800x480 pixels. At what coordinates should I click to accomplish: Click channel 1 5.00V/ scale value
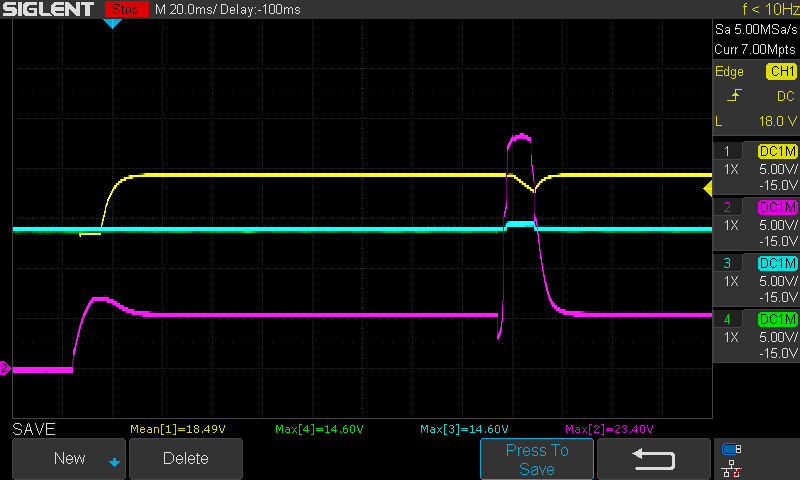(778, 169)
